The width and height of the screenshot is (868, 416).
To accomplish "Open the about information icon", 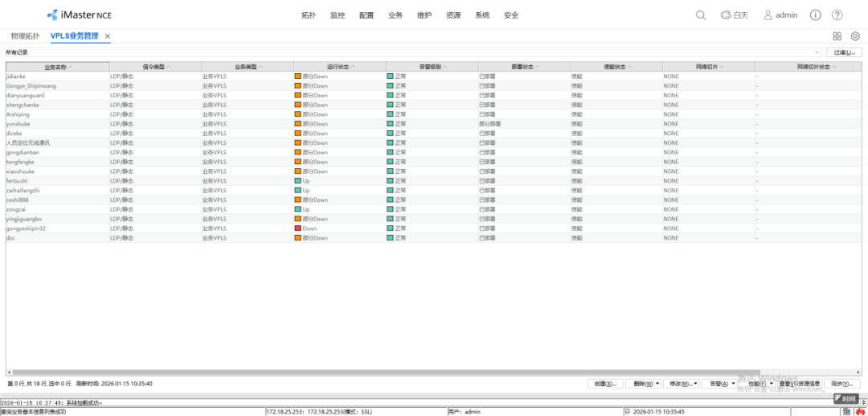I will coord(816,15).
